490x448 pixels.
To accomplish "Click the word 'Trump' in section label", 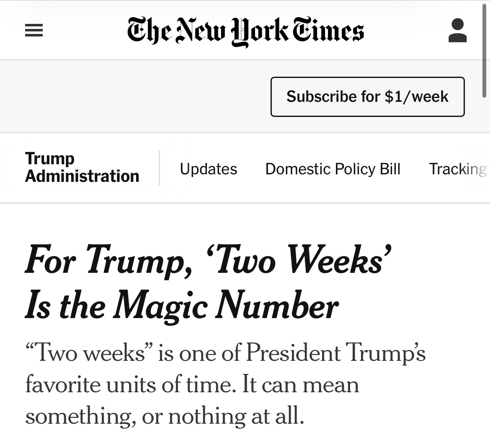I will click(x=50, y=159).
